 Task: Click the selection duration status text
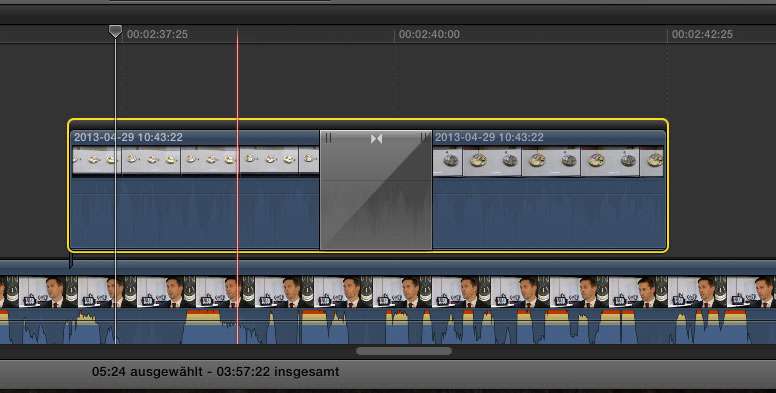click(x=215, y=371)
